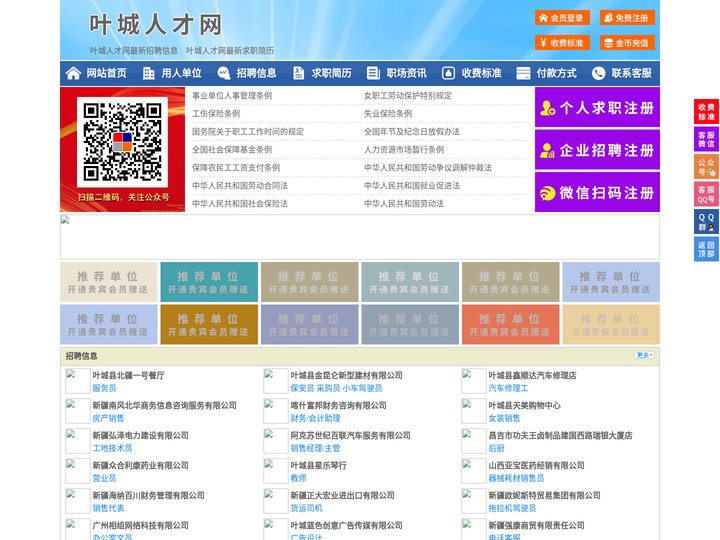Open the 事业单位人事管理条例 link

point(232,96)
